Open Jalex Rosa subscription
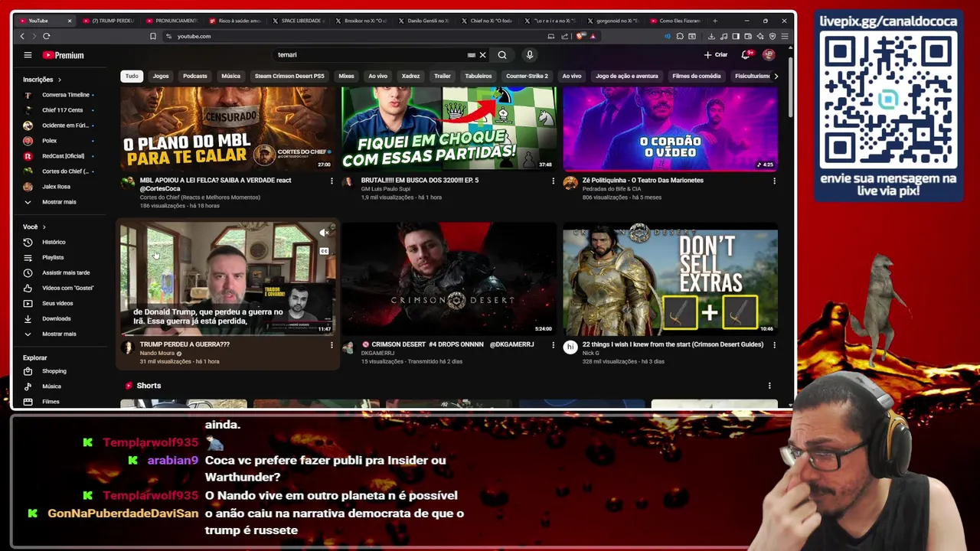The height and width of the screenshot is (551, 980). tap(56, 187)
